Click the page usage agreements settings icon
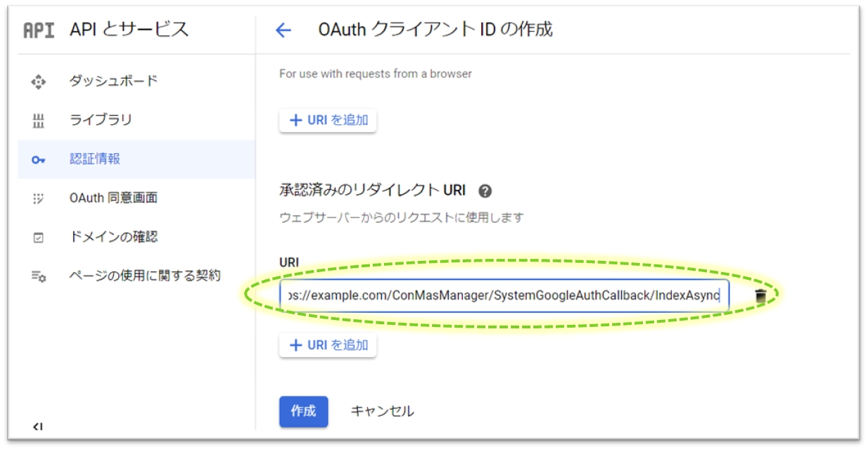This screenshot has height=450, width=868. [39, 276]
